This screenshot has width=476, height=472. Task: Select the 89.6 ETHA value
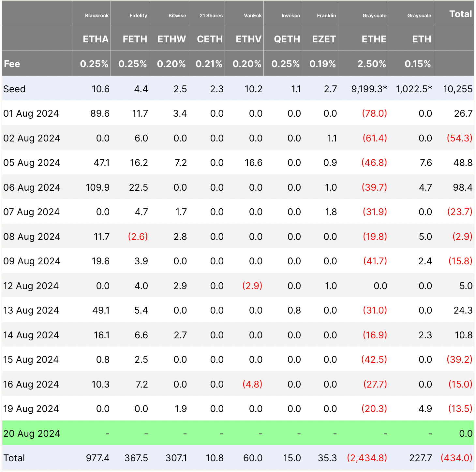click(x=100, y=113)
